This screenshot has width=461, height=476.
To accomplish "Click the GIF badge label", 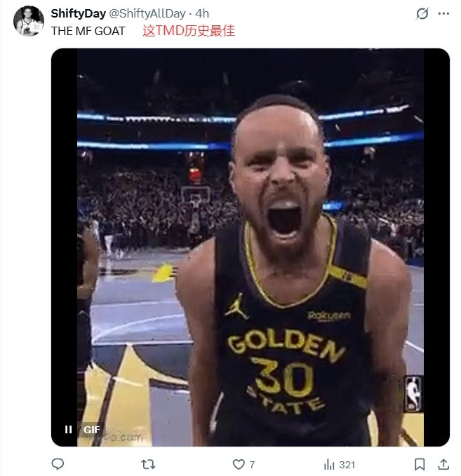I will [x=91, y=430].
